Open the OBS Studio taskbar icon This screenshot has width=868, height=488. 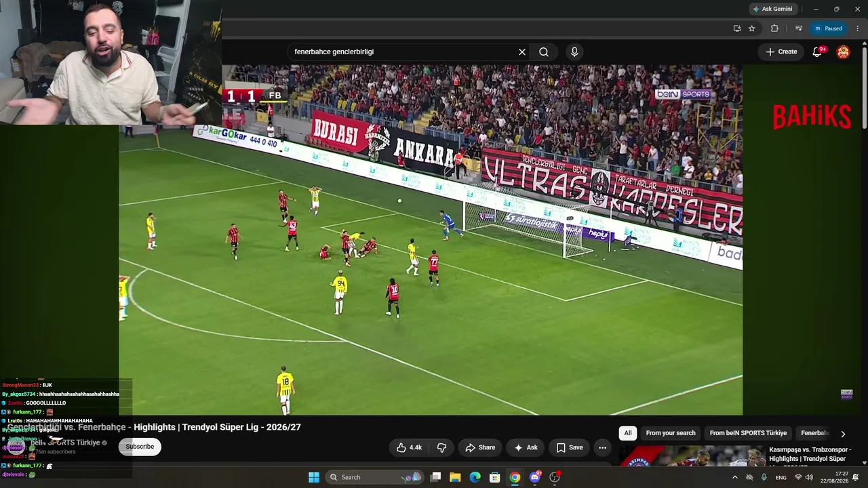click(555, 477)
